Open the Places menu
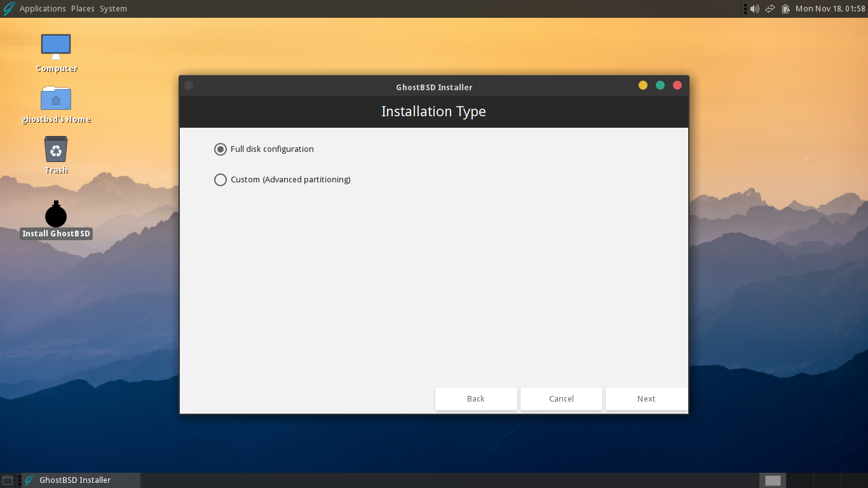 82,8
